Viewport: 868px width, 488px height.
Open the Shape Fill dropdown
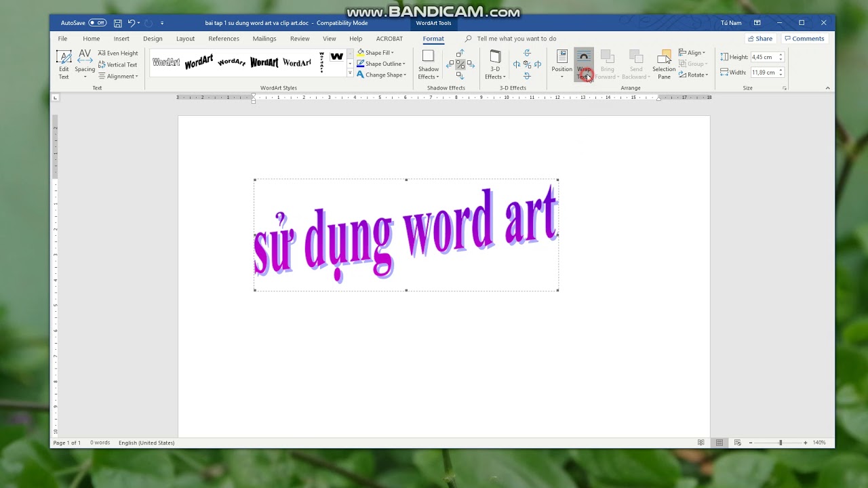coord(375,53)
